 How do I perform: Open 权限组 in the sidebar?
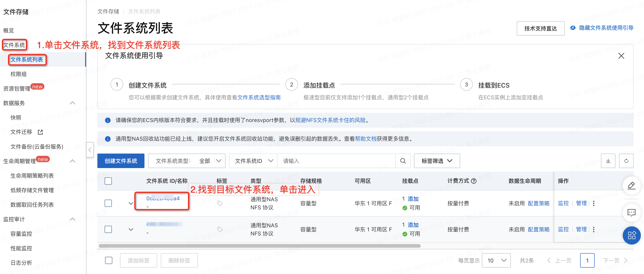pyautogui.click(x=19, y=74)
